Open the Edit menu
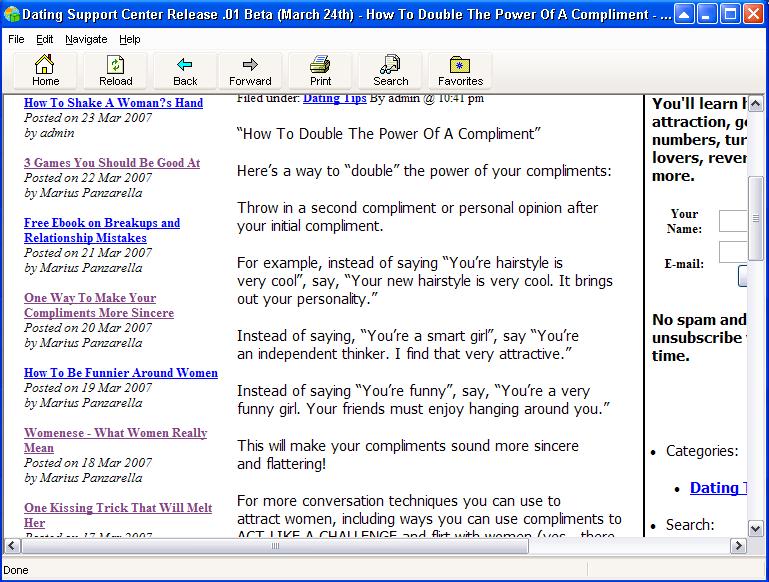 point(45,39)
